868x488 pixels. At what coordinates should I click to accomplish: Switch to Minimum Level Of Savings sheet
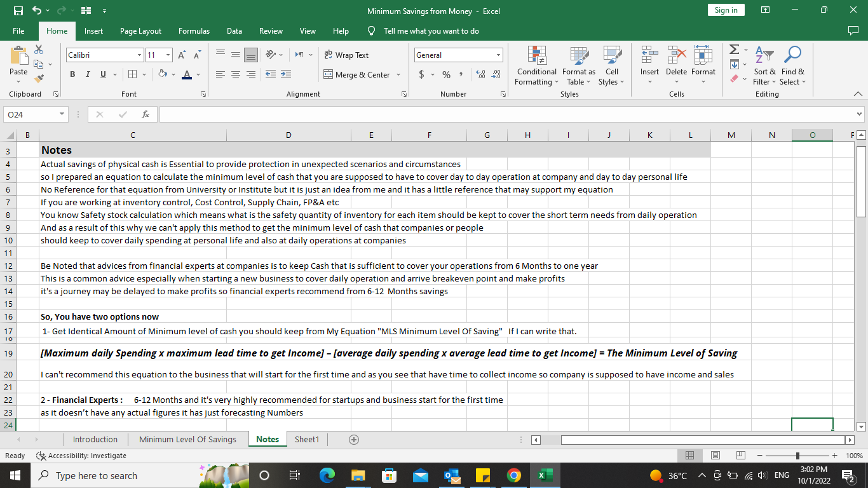pos(187,439)
